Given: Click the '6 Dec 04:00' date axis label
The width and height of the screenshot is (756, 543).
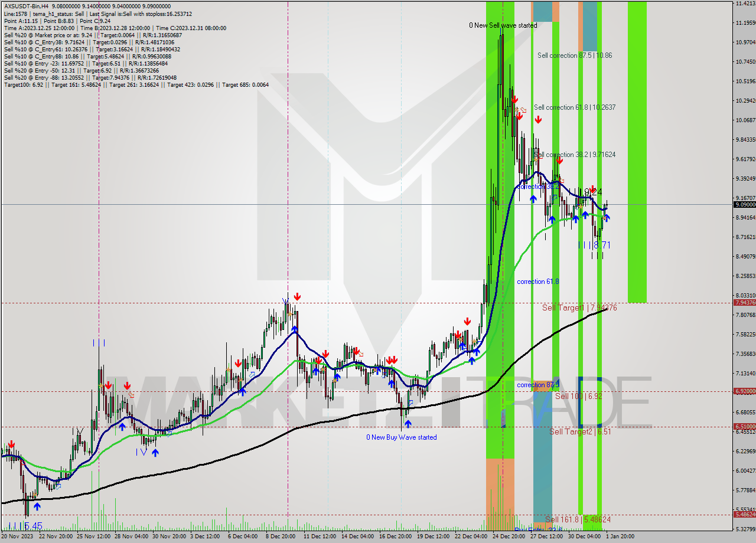Looking at the screenshot, I should 242,537.
